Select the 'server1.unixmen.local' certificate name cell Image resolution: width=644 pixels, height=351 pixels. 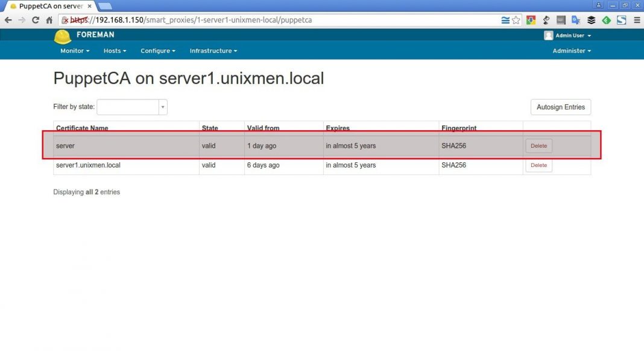88,165
